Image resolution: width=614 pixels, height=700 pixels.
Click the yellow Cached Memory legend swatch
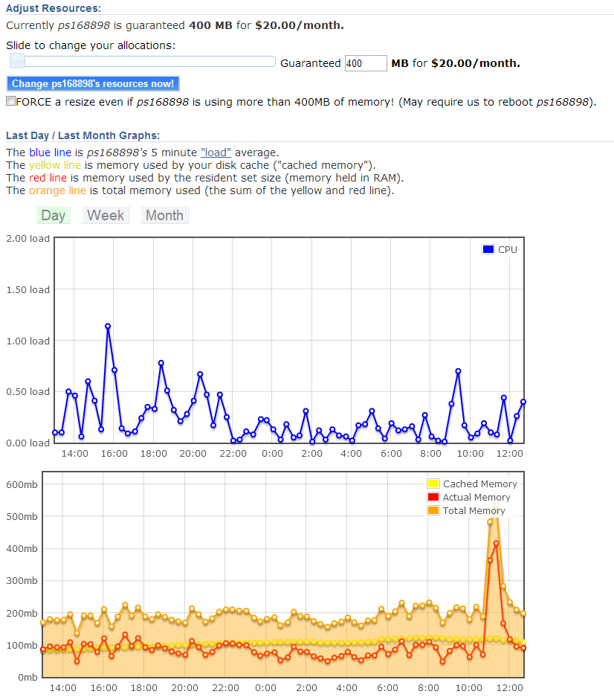coord(433,484)
